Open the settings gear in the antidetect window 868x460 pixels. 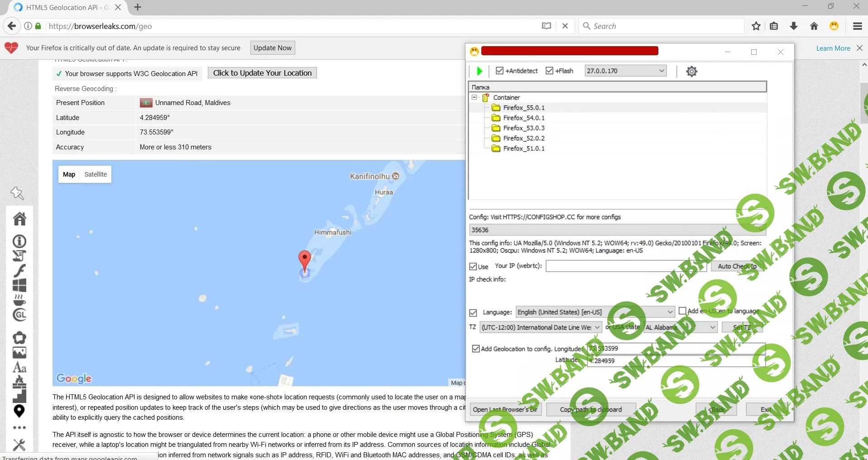(691, 71)
